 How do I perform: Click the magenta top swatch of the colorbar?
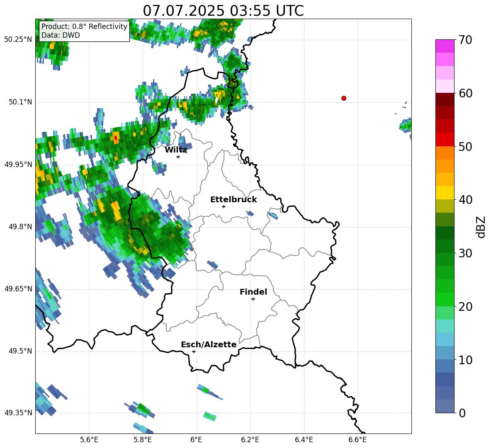pyautogui.click(x=445, y=46)
